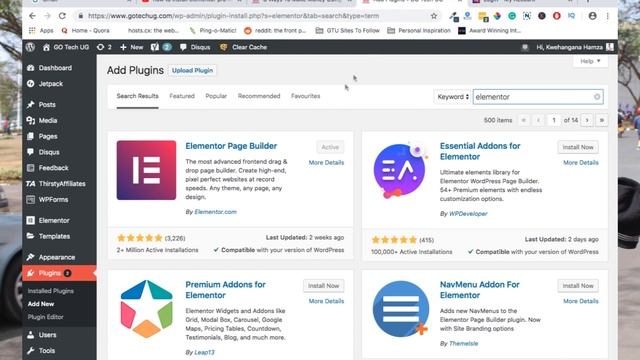640x360 pixels.
Task: Open Plugin Editor submenu item
Action: click(x=45, y=317)
